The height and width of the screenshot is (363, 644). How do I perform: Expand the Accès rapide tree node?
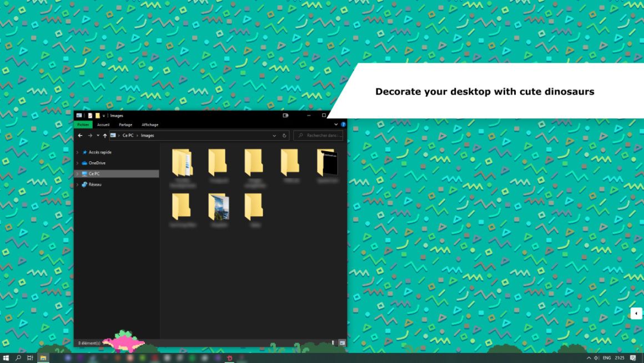tap(77, 152)
